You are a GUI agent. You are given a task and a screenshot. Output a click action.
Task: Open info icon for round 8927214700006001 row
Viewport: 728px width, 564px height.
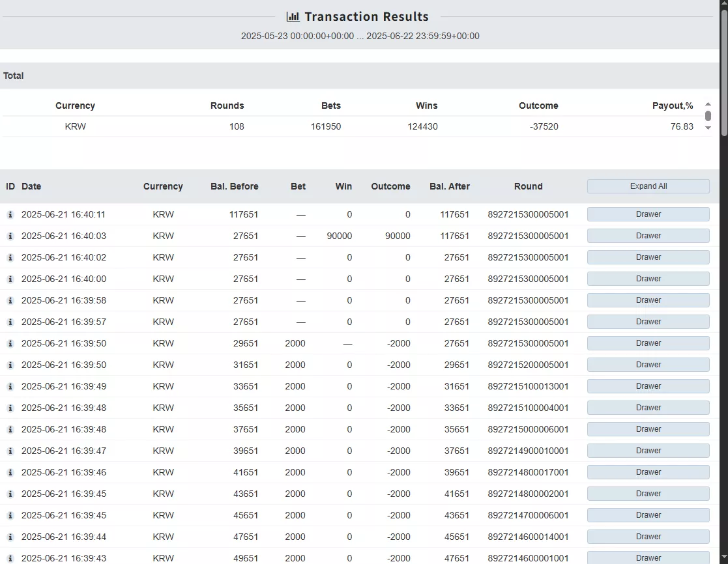click(x=10, y=515)
